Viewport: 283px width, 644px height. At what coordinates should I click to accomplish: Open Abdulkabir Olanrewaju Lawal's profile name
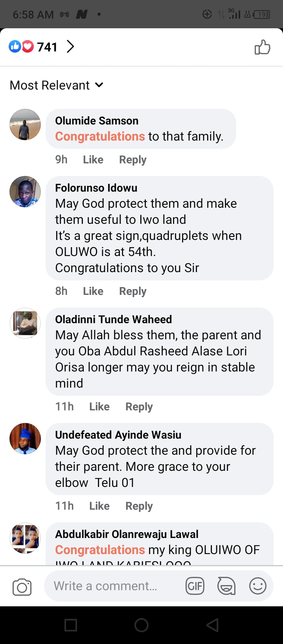pos(127,534)
